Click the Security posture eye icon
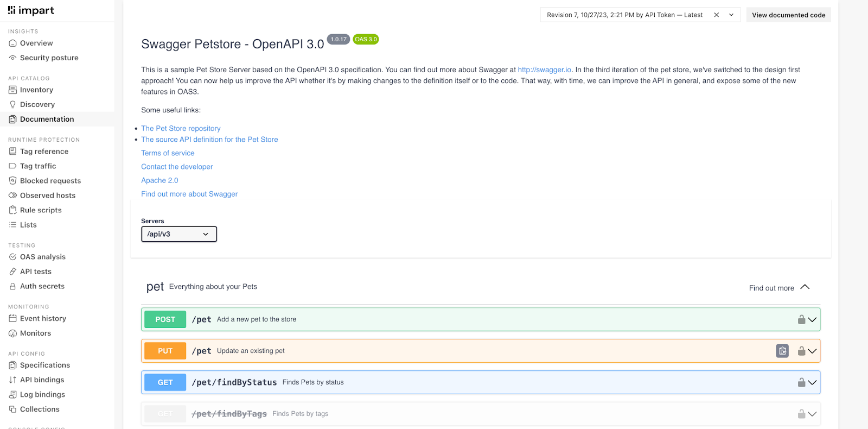The image size is (868, 429). [x=12, y=58]
